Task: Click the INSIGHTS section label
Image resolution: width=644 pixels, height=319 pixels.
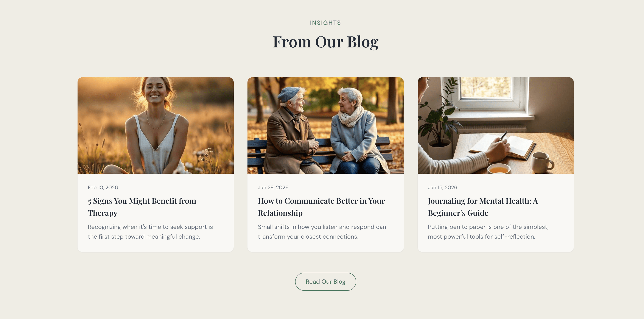Action: 325,23
